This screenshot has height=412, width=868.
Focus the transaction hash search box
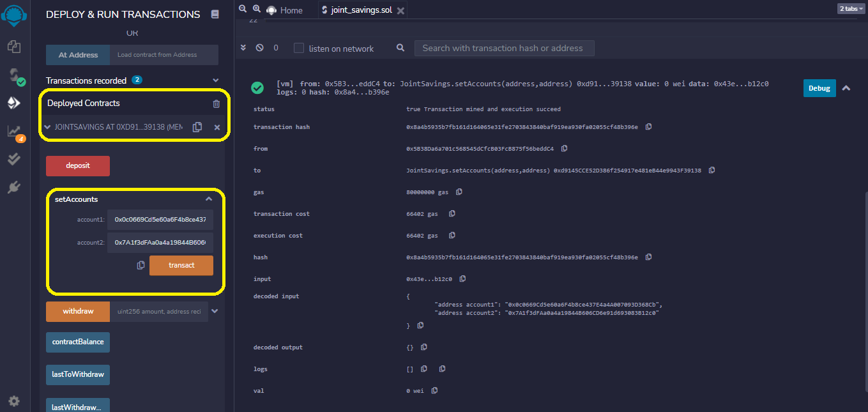505,48
